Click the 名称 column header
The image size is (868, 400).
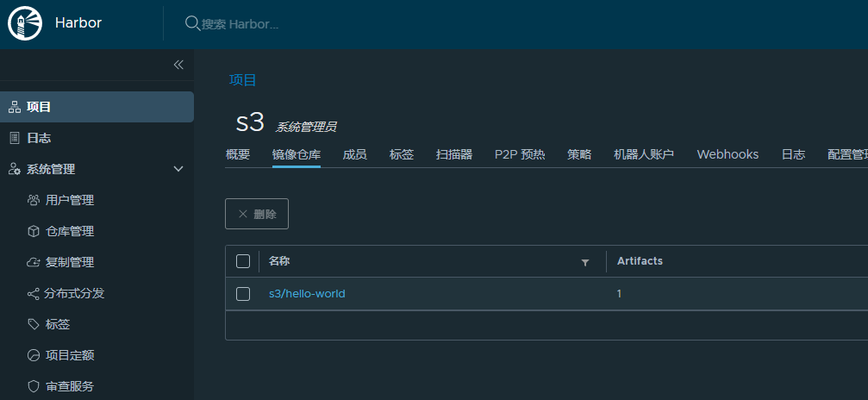(x=279, y=261)
